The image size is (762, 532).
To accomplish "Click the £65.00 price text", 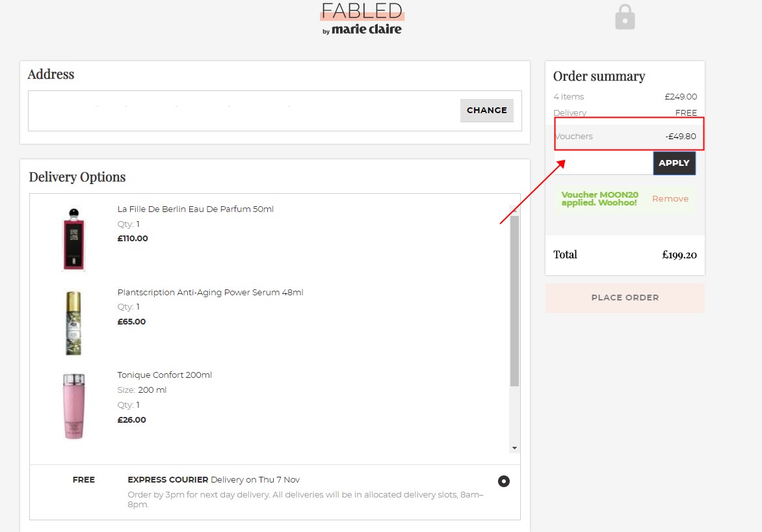I will tap(132, 321).
